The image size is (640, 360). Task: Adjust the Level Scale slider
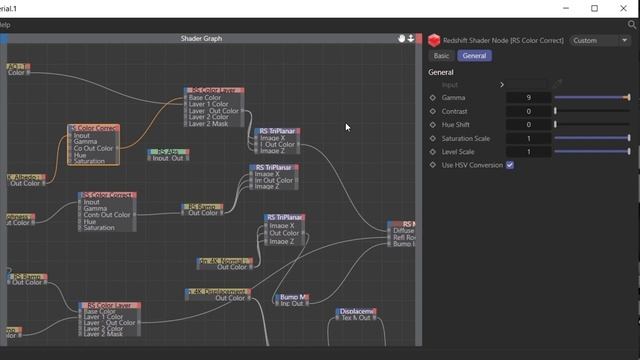coord(592,151)
